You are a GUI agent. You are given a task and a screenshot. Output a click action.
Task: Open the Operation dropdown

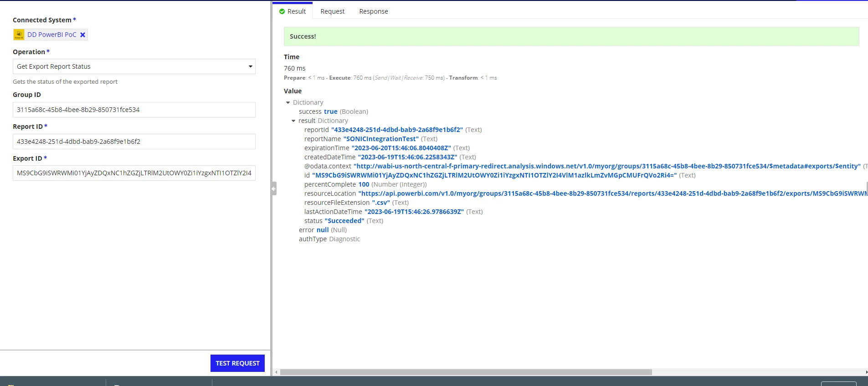[x=134, y=66]
